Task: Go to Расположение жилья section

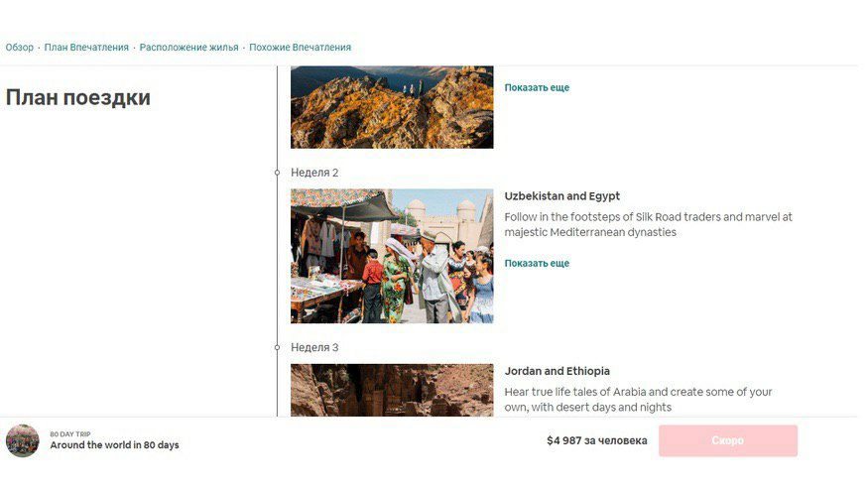Action: point(188,48)
